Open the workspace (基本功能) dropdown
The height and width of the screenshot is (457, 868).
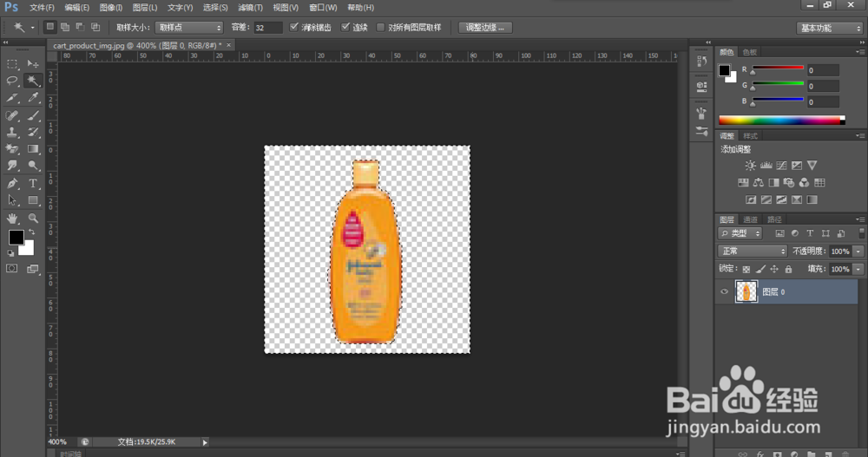point(829,28)
